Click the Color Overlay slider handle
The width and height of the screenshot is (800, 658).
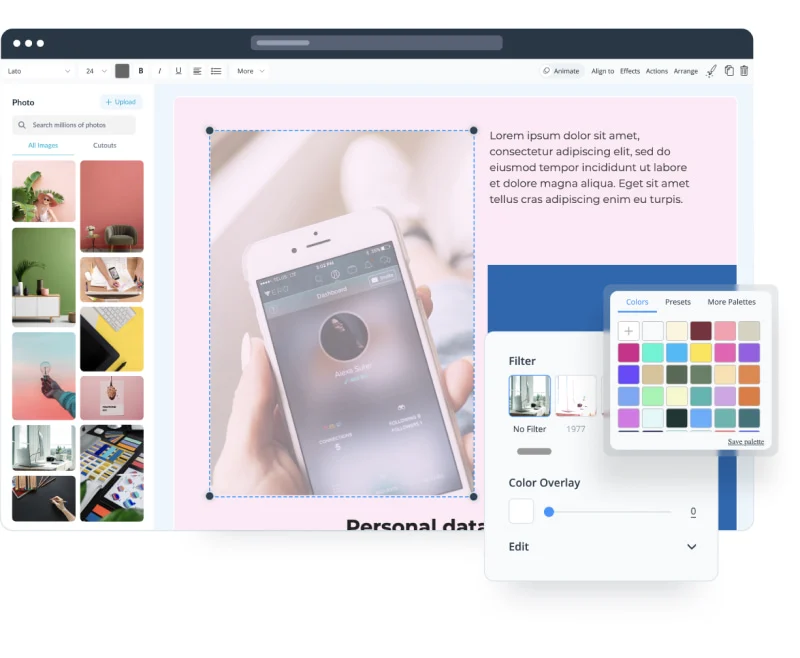[549, 512]
